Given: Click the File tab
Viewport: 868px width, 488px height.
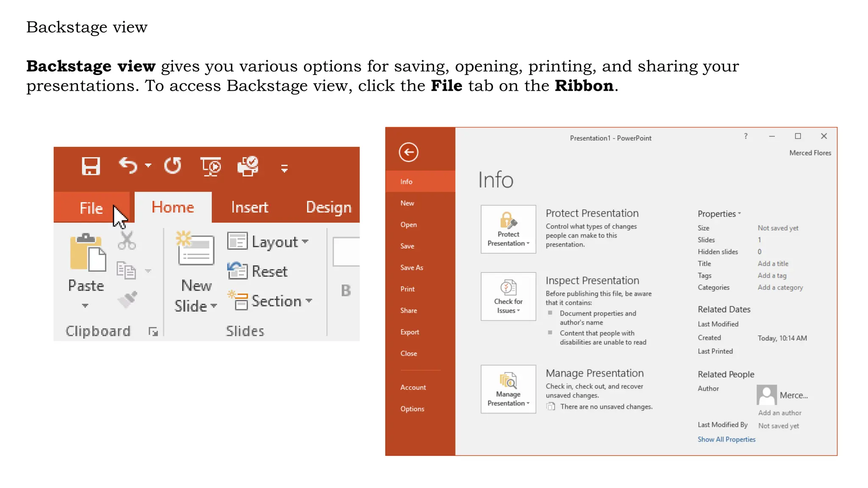Looking at the screenshot, I should [x=91, y=208].
